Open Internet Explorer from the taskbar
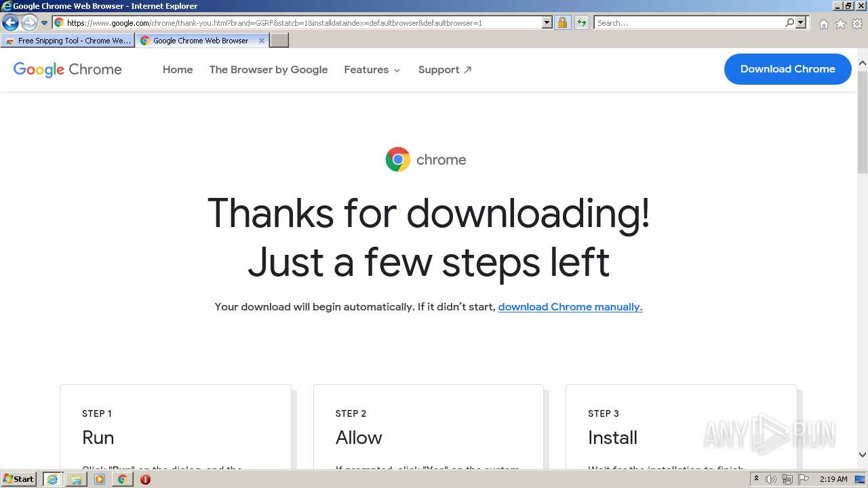 (52, 479)
